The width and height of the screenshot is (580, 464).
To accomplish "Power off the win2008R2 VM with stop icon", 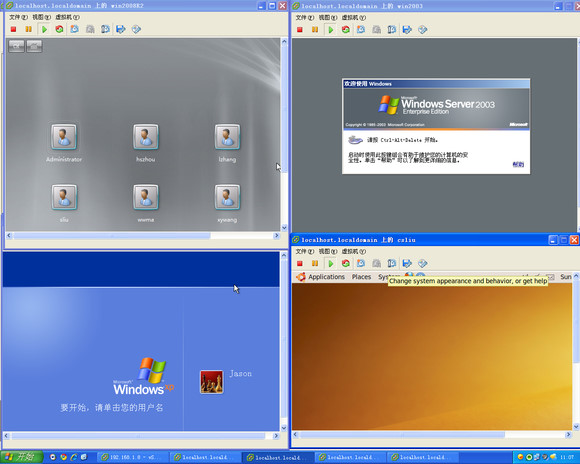I will point(14,29).
